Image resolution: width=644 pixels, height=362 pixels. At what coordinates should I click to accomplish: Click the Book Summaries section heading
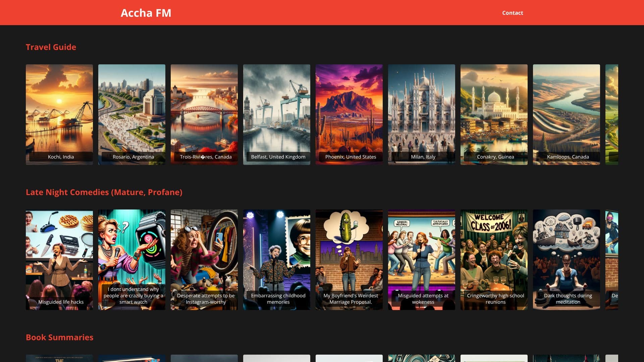(59, 337)
